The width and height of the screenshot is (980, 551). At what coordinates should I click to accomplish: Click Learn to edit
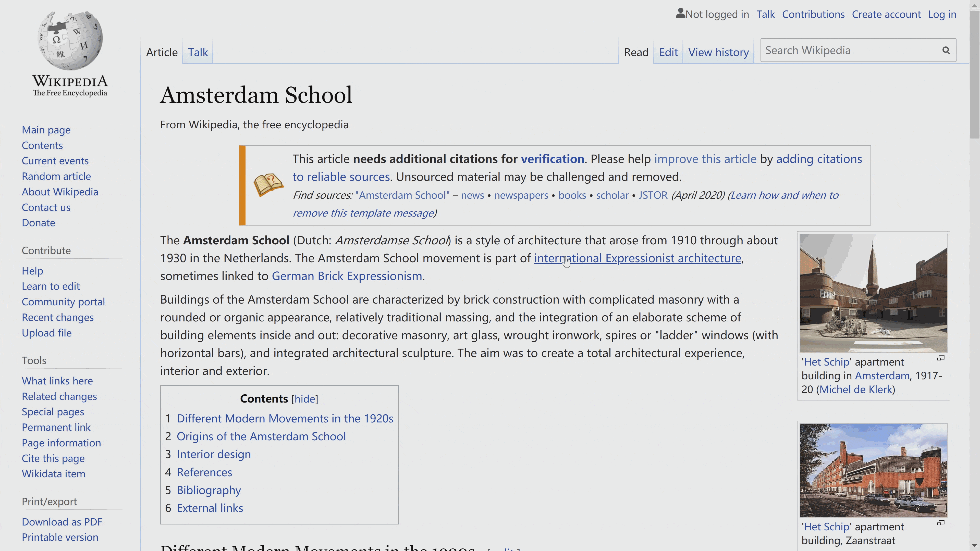pos(51,286)
